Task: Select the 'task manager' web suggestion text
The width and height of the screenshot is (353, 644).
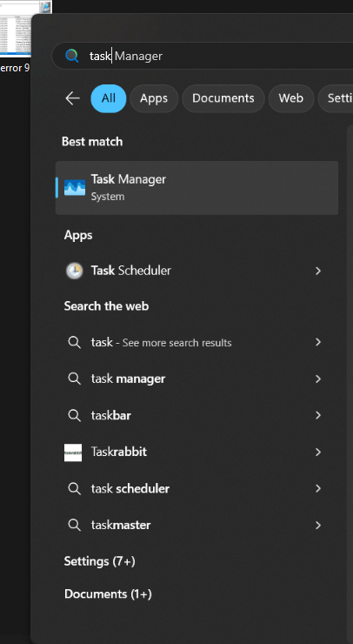Action: pos(128,379)
